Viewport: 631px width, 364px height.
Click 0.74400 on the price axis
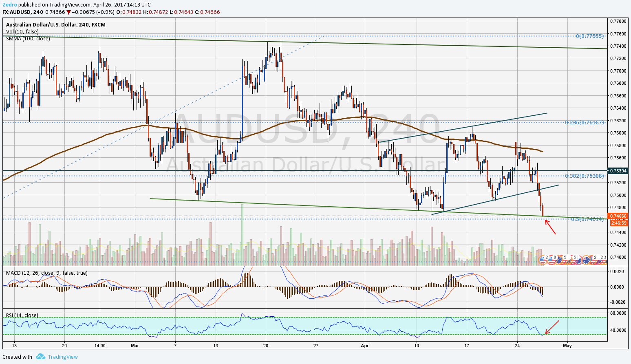click(x=618, y=232)
